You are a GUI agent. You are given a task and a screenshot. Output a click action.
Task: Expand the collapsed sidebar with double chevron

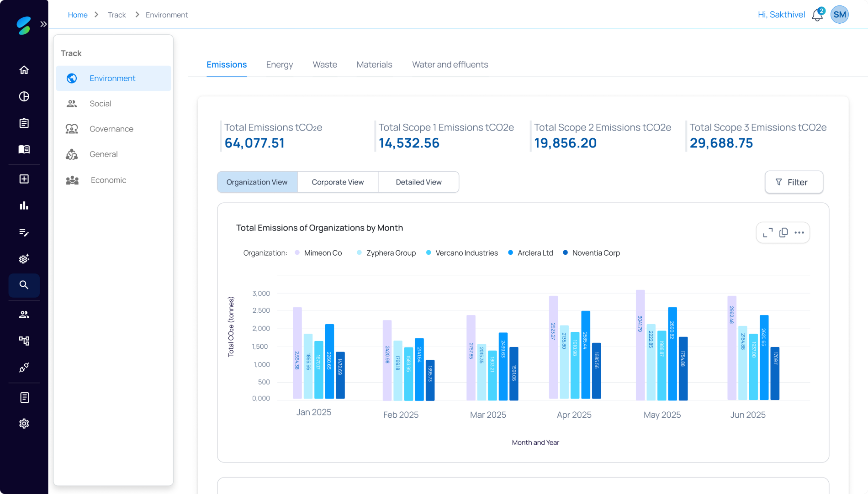pos(43,24)
